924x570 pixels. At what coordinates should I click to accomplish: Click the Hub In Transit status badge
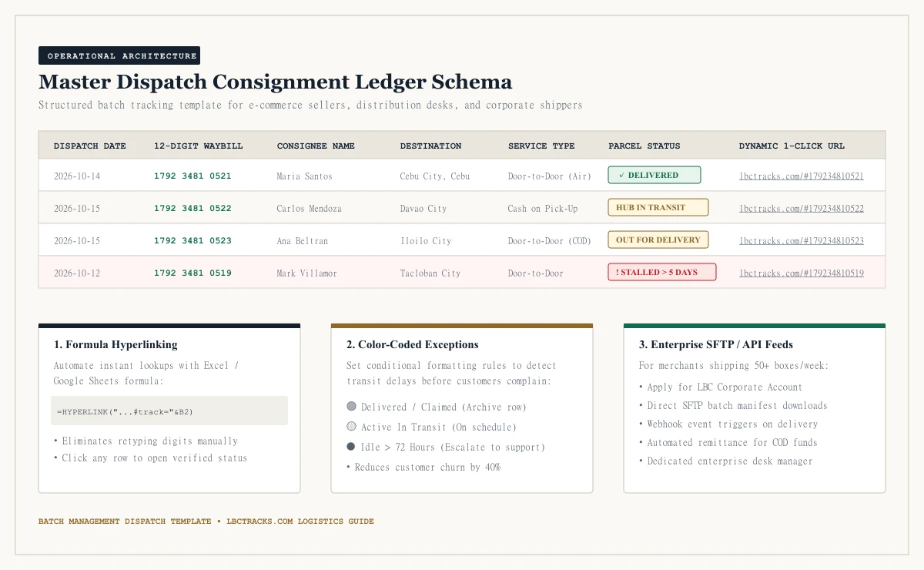tap(658, 207)
